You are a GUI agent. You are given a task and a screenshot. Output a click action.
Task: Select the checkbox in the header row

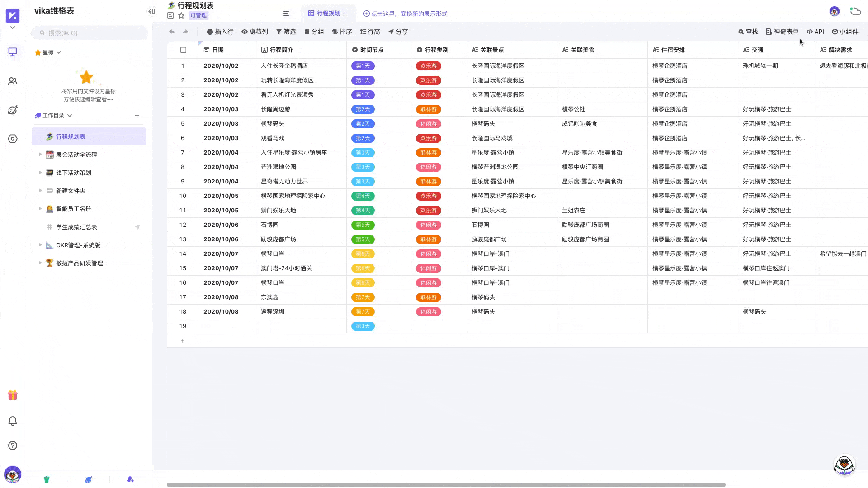(183, 50)
